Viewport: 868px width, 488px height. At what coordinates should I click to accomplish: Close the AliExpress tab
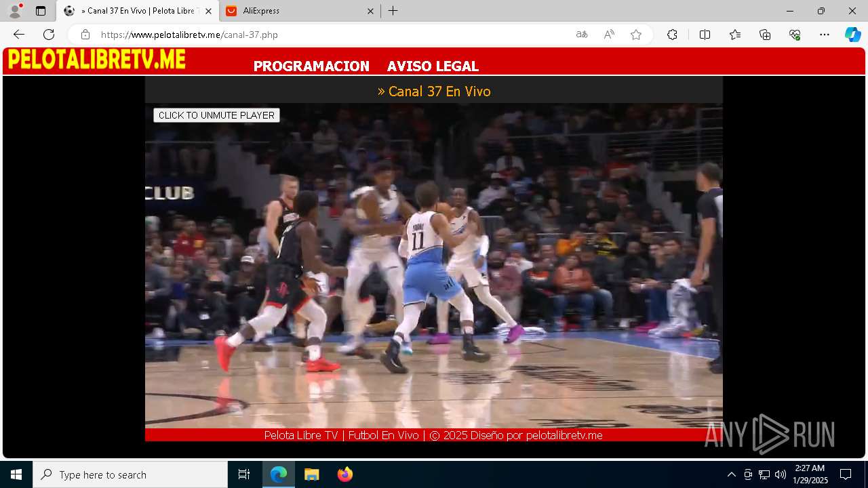click(370, 11)
